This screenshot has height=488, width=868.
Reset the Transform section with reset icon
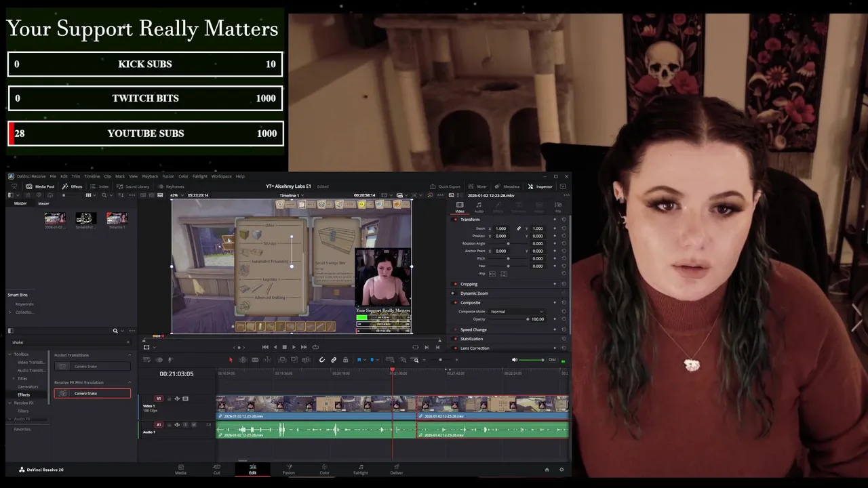click(564, 220)
